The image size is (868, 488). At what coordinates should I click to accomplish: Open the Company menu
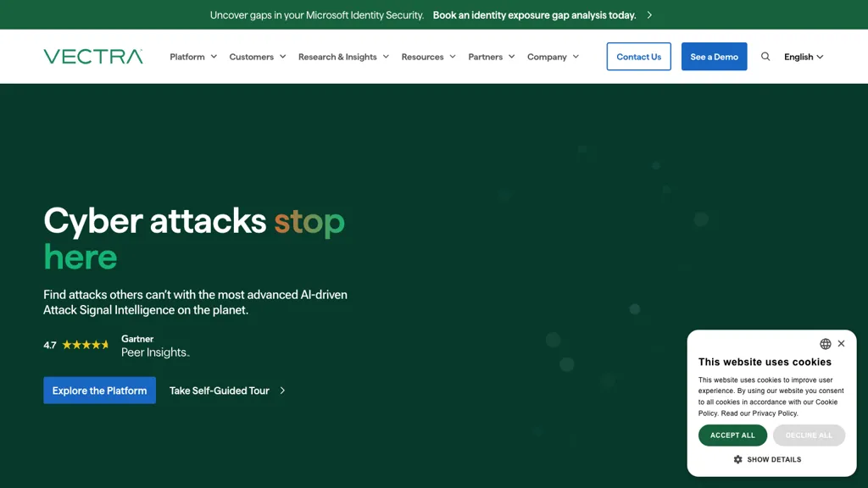tap(553, 57)
